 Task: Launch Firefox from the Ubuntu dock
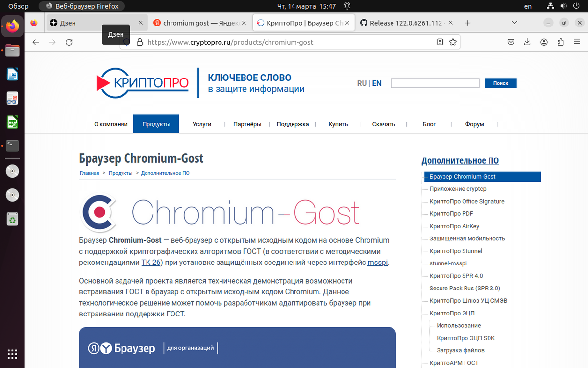click(12, 26)
